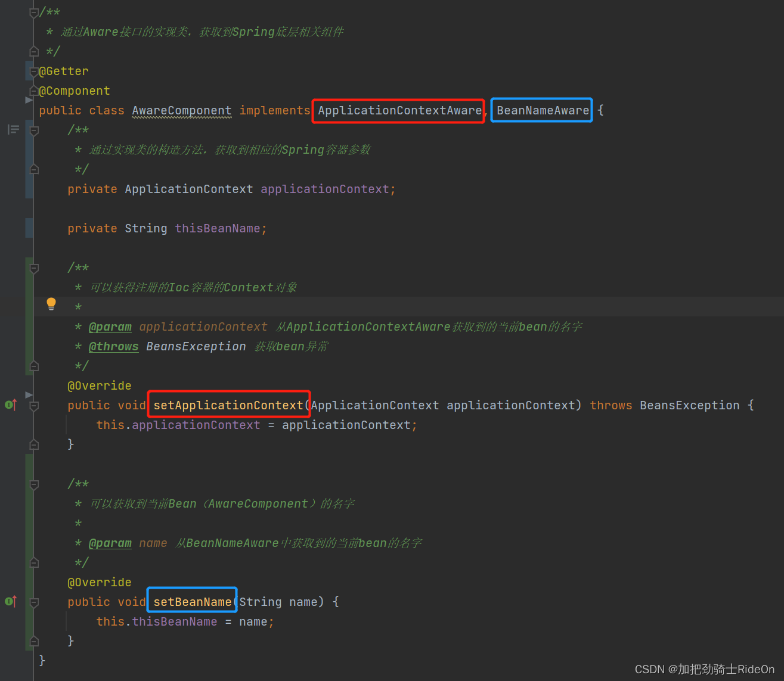Click the public class keywords
Viewport: 784px width, 681px height.
click(x=82, y=111)
